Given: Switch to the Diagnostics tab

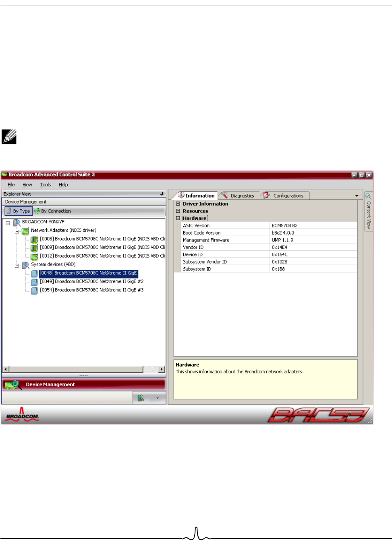Looking at the screenshot, I should 239,196.
